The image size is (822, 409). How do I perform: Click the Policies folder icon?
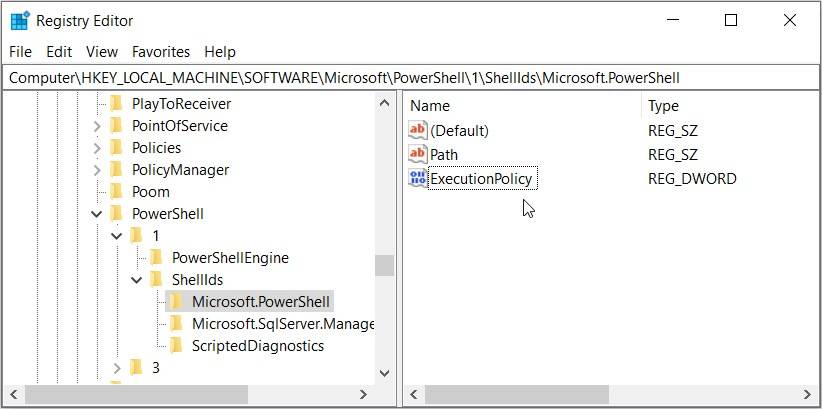[115, 147]
